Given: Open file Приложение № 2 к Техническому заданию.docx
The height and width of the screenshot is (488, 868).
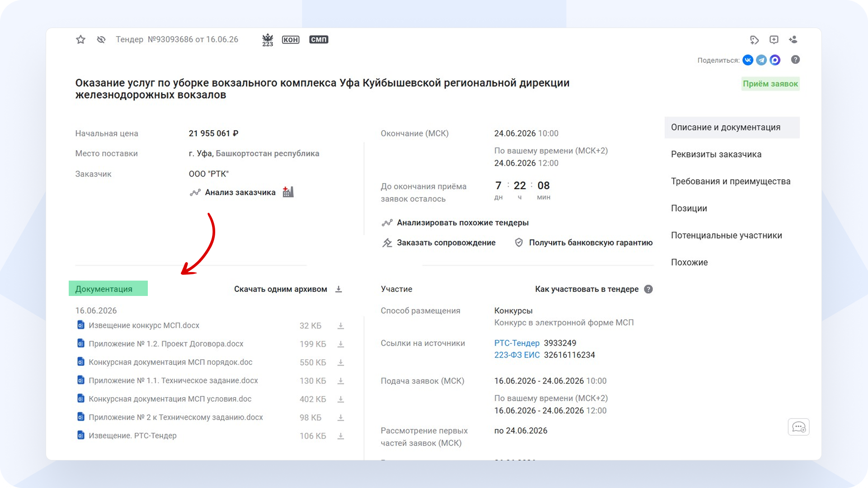Looking at the screenshot, I should coord(176,418).
